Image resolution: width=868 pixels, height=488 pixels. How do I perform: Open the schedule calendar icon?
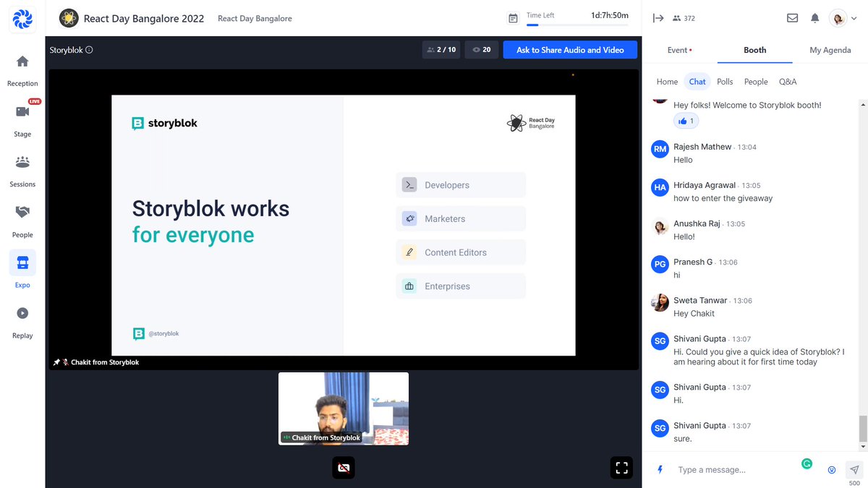[513, 18]
